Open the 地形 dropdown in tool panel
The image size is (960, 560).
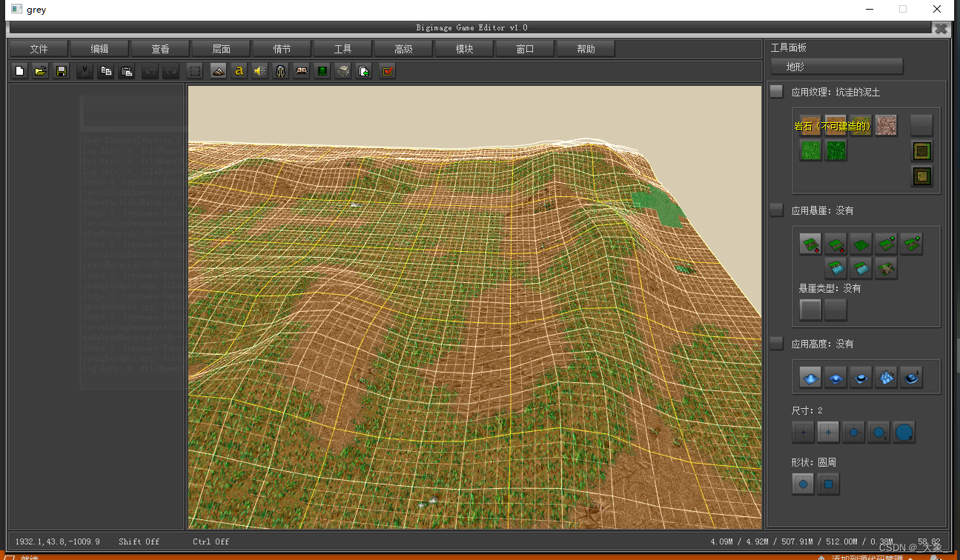click(837, 67)
